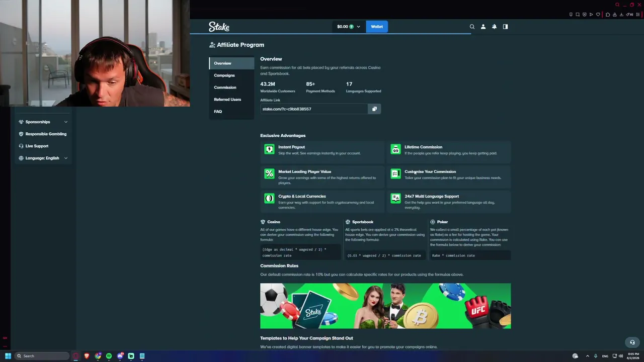This screenshot has width=644, height=362.
Task: Click the Stake logo in the header
Action: [219, 27]
